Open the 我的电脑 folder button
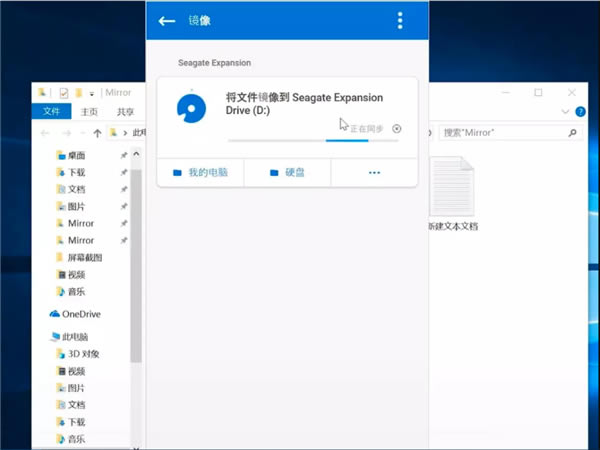This screenshot has height=450, width=600. [201, 173]
